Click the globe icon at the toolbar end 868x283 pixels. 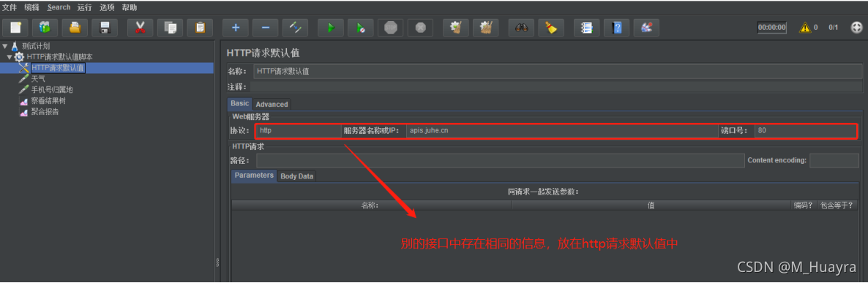[856, 27]
